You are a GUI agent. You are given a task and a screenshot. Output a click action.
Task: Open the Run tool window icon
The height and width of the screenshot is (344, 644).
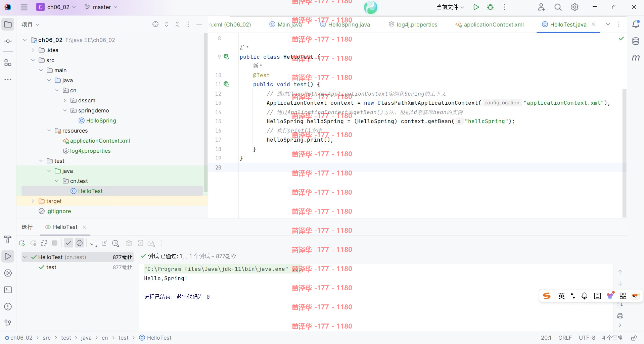click(x=8, y=256)
